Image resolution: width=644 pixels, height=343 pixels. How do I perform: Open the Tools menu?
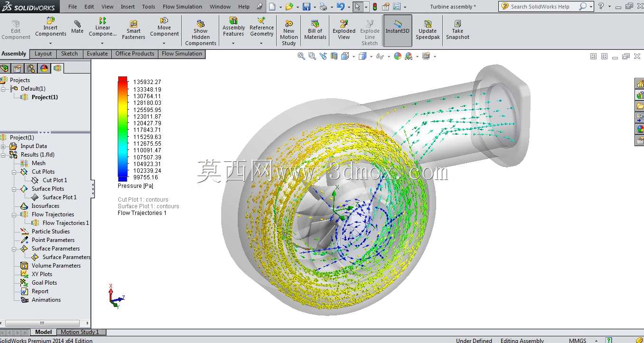tap(149, 7)
